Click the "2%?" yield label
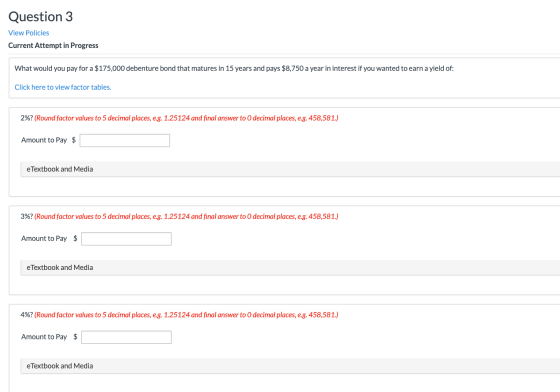This screenshot has height=392, width=560. [27, 118]
